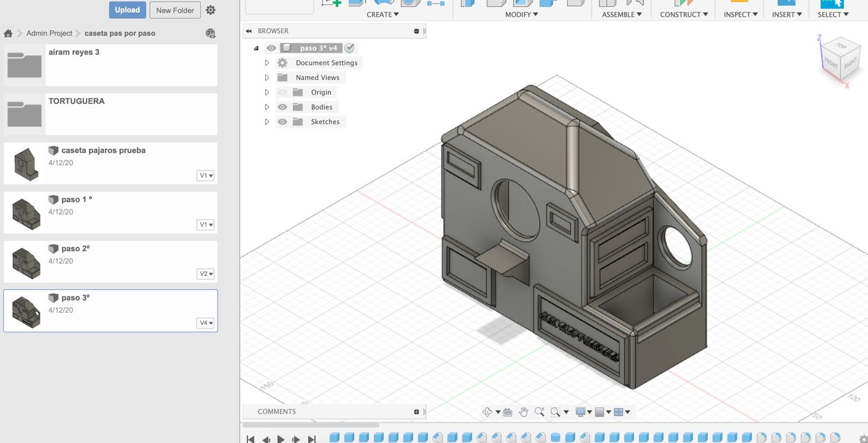Open data panel settings gear

(x=211, y=10)
